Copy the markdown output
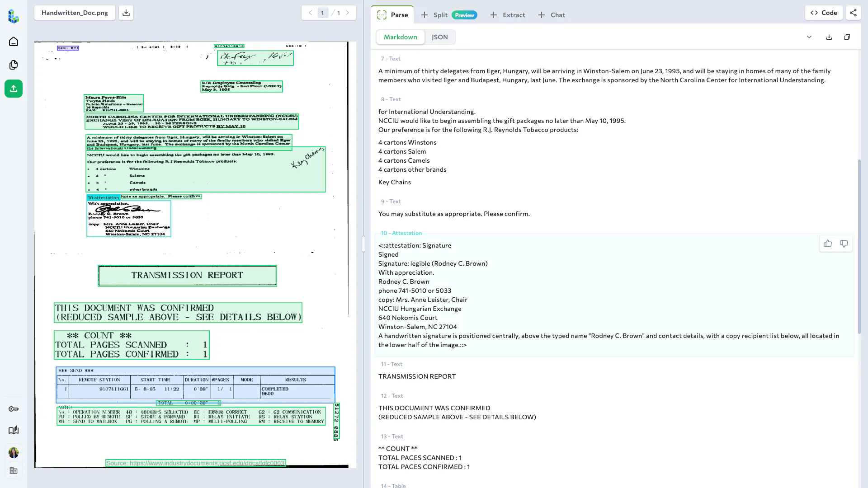The width and height of the screenshot is (868, 488). (x=847, y=37)
